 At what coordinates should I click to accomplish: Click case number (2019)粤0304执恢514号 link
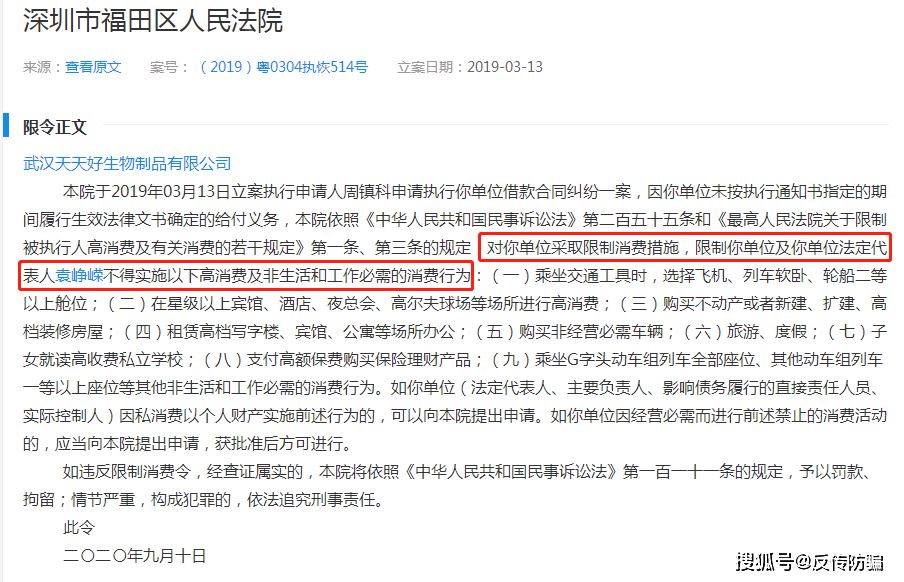(x=284, y=67)
